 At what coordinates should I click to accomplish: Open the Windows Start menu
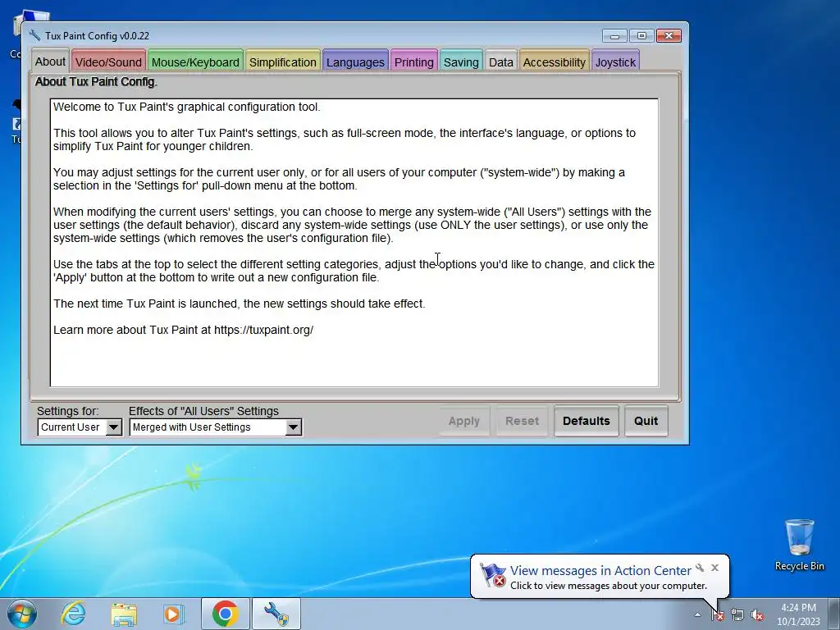pos(22,614)
